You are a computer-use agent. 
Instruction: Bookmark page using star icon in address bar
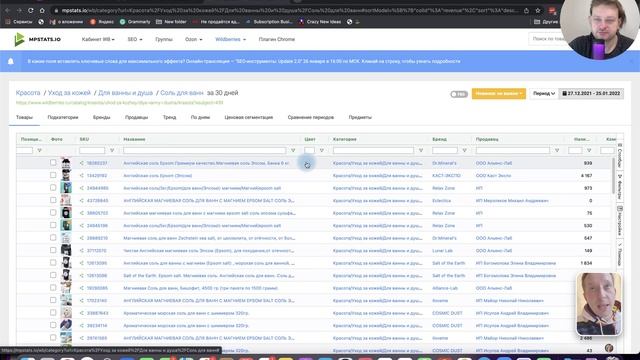538,11
